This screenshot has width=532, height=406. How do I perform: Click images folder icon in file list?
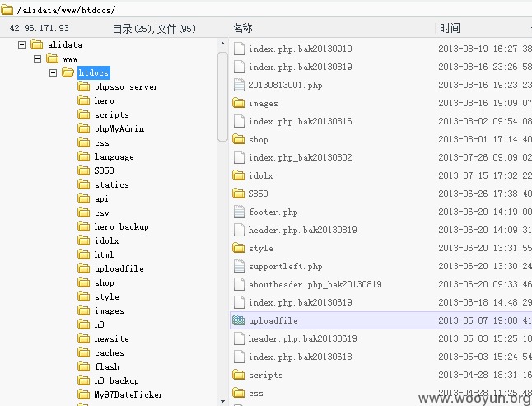(x=239, y=103)
